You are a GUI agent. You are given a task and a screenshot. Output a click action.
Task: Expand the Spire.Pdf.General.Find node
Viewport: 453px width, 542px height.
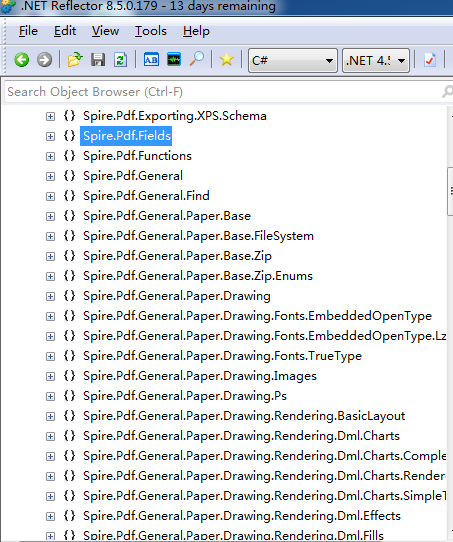click(50, 196)
